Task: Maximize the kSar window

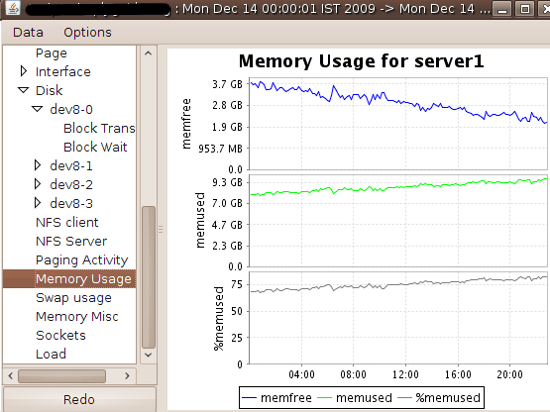Action: 525,8
